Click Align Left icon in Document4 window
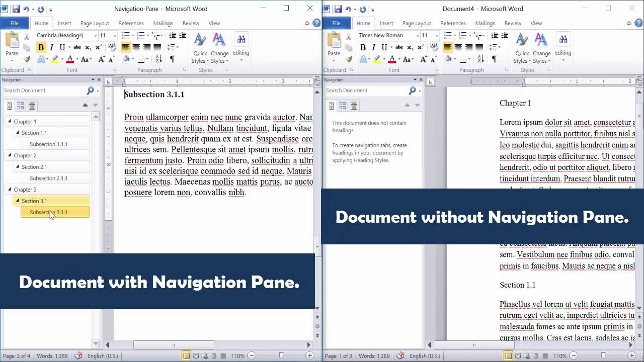The height and width of the screenshot is (362, 644). point(447,47)
